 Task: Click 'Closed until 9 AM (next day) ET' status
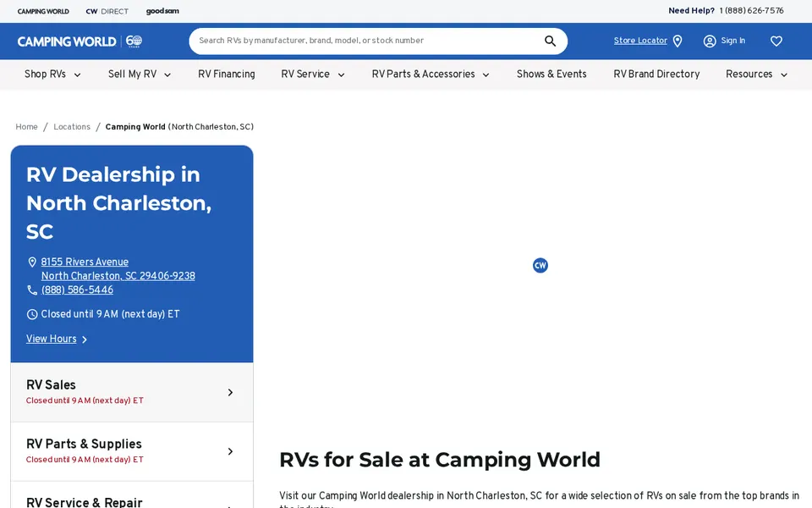(110, 314)
